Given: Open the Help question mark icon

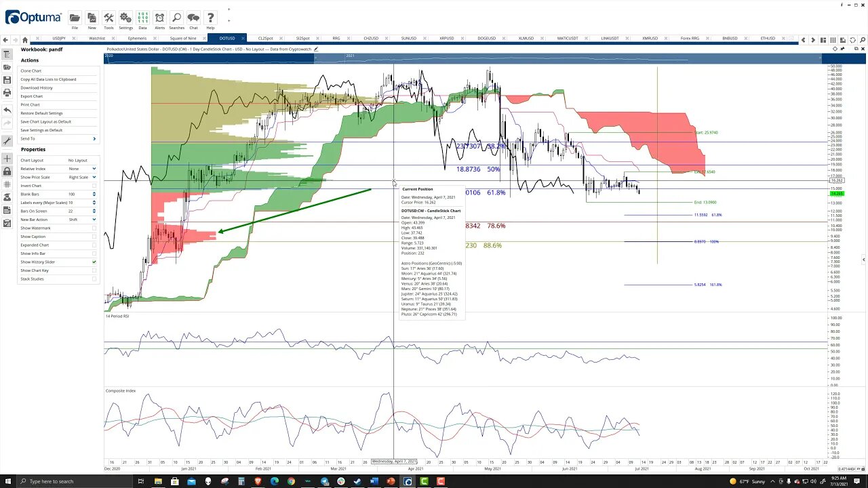Looking at the screenshot, I should (x=210, y=19).
